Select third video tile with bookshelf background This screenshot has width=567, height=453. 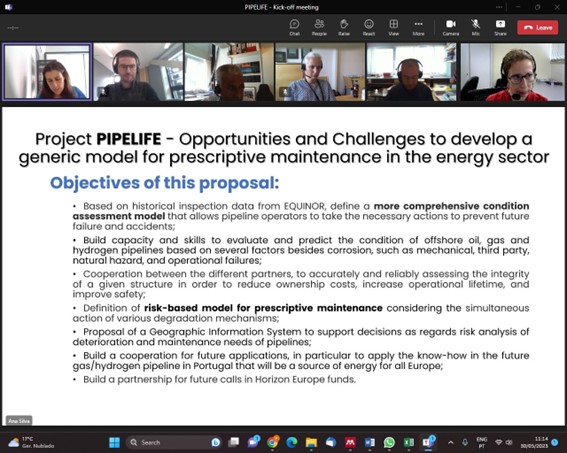coord(229,72)
